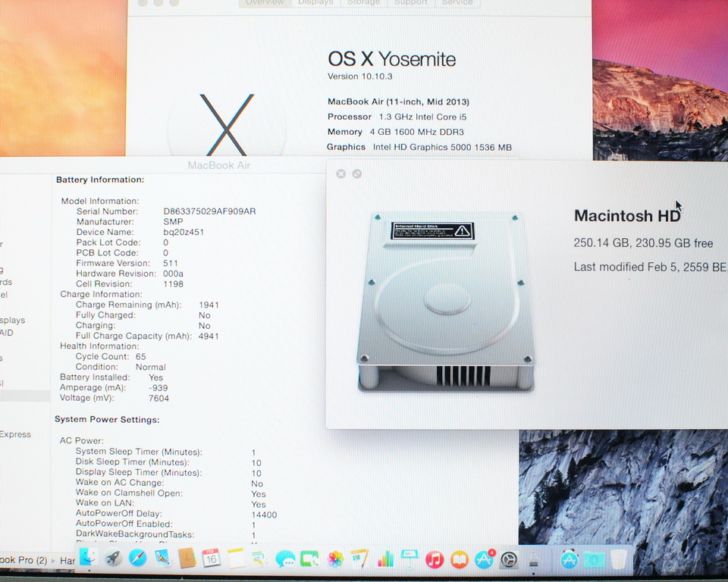This screenshot has height=582, width=728.
Task: Click System Information chip icon in Dock
Action: coord(533,560)
